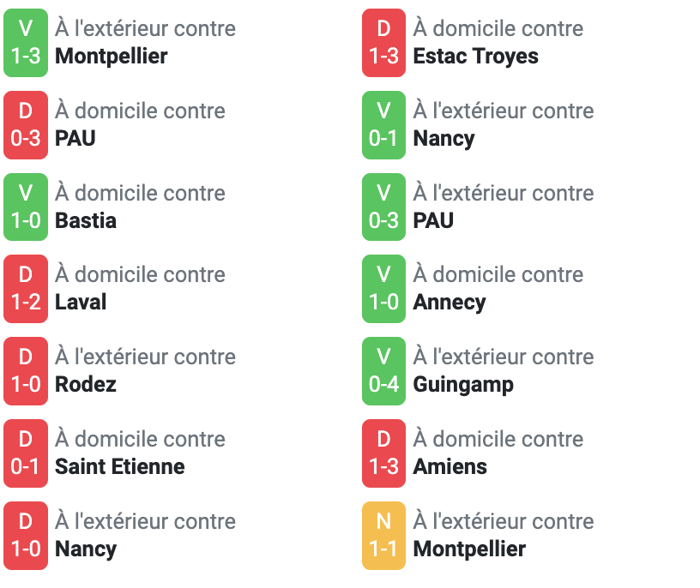
Task: Click the green V 0-1 Nancy badge
Action: click(383, 125)
